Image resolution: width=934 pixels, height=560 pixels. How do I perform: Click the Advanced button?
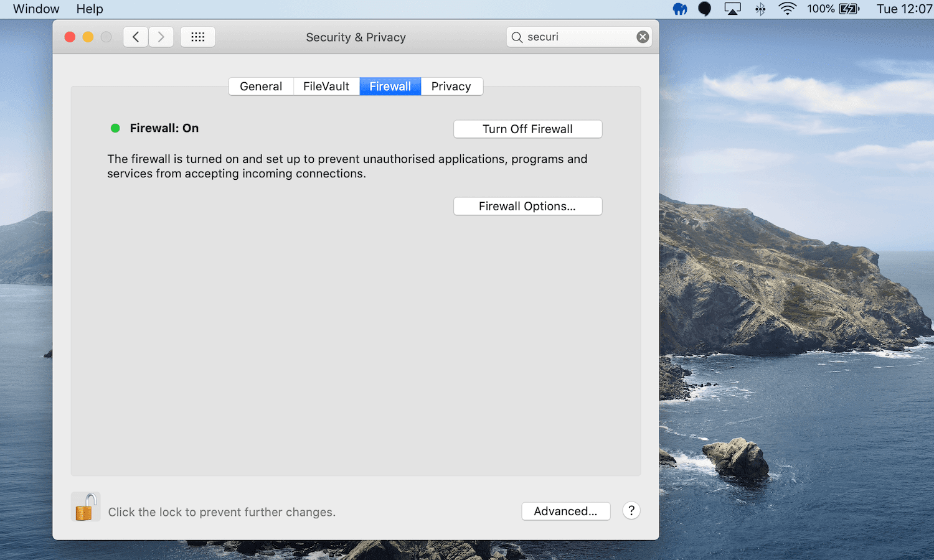(565, 511)
